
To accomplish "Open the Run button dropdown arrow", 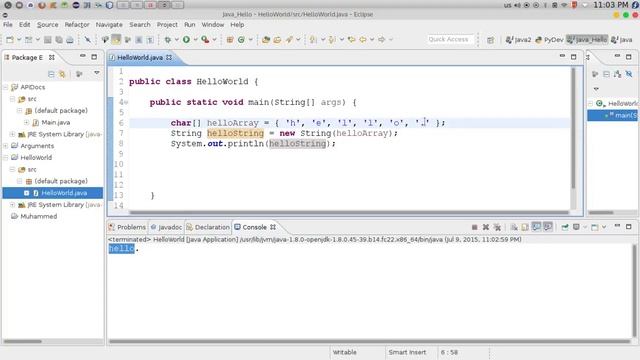I will 196,40.
